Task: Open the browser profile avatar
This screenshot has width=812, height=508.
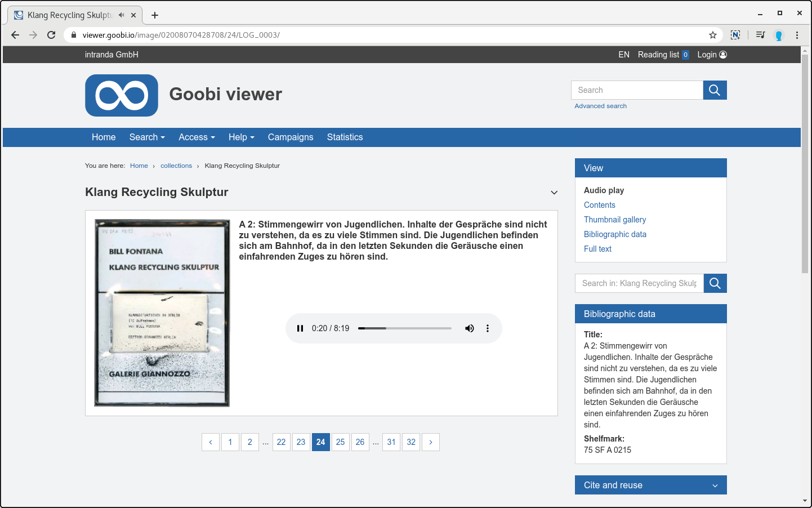Action: [x=779, y=35]
